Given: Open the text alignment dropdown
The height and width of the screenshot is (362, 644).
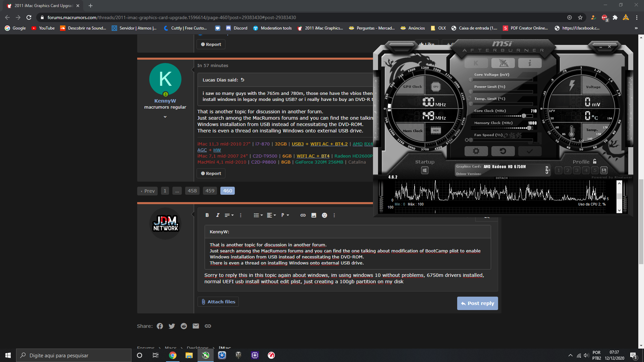Looking at the screenshot, I should [x=271, y=215].
